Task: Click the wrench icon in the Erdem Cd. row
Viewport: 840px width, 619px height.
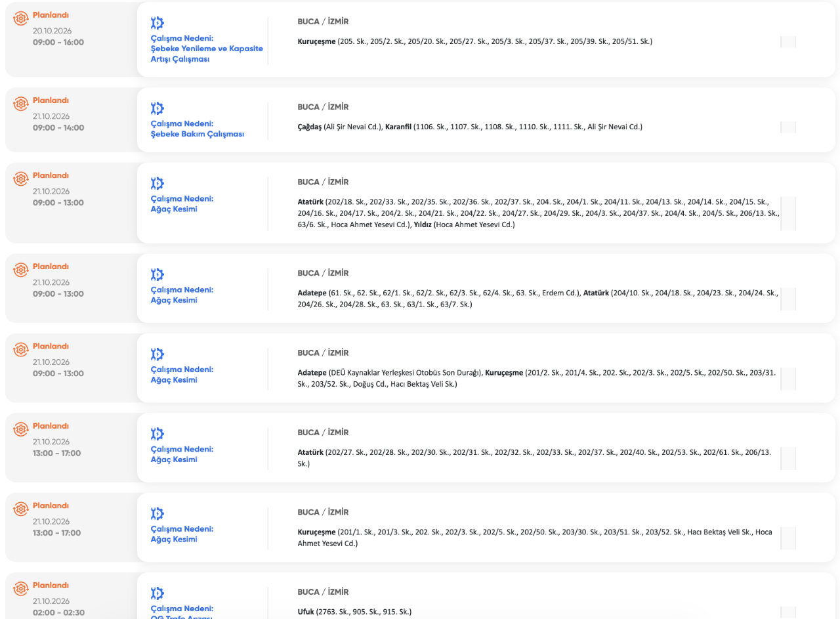Action: click(157, 274)
